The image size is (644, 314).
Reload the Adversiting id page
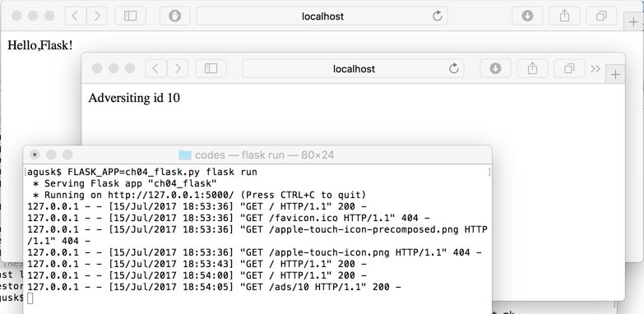click(454, 68)
